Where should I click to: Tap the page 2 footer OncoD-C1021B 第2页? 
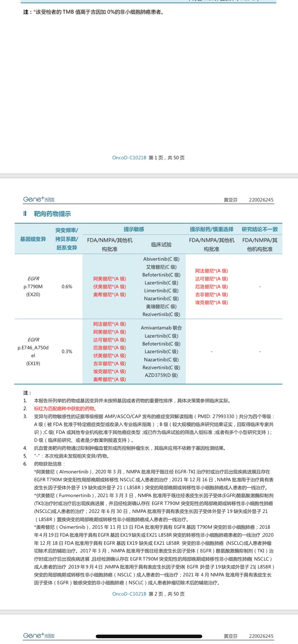click(149, 594)
